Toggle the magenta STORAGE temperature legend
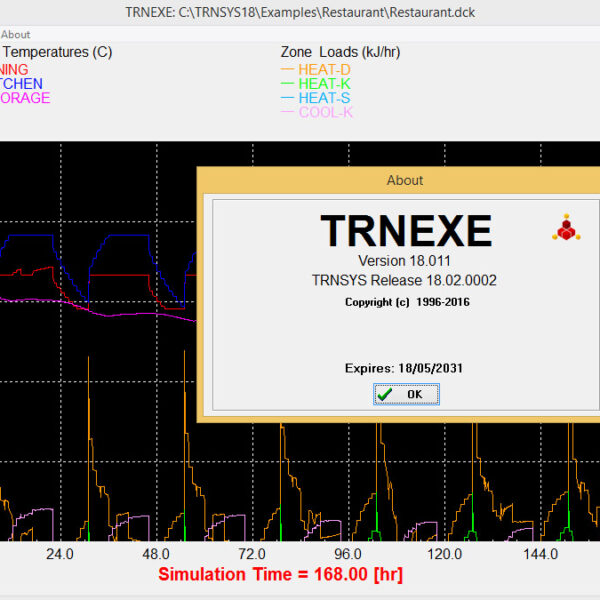Viewport: 600px width, 600px height. 25,98
